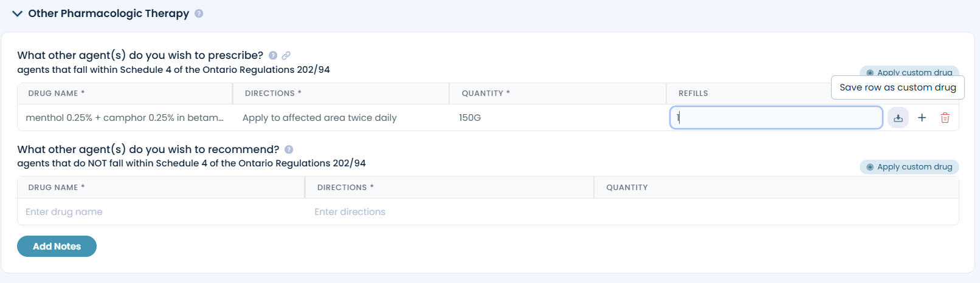
Task: Apply custom drug in the recommend section
Action: point(909,167)
